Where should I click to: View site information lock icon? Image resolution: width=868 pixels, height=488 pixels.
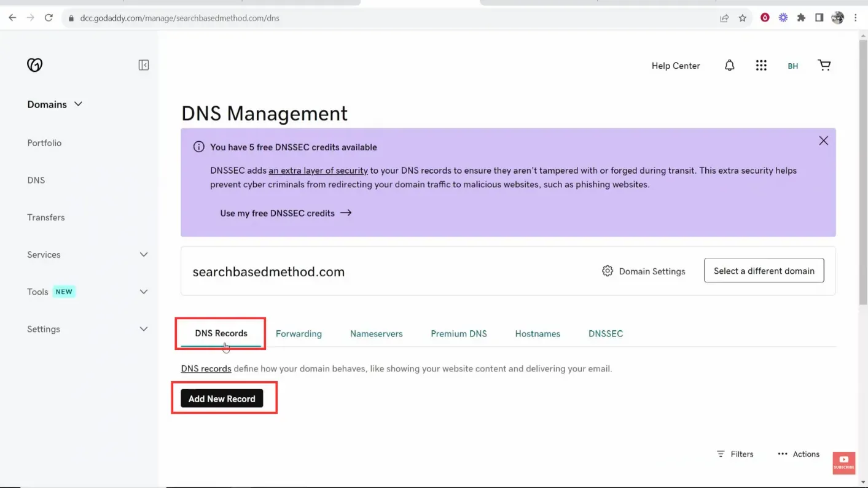coord(71,18)
